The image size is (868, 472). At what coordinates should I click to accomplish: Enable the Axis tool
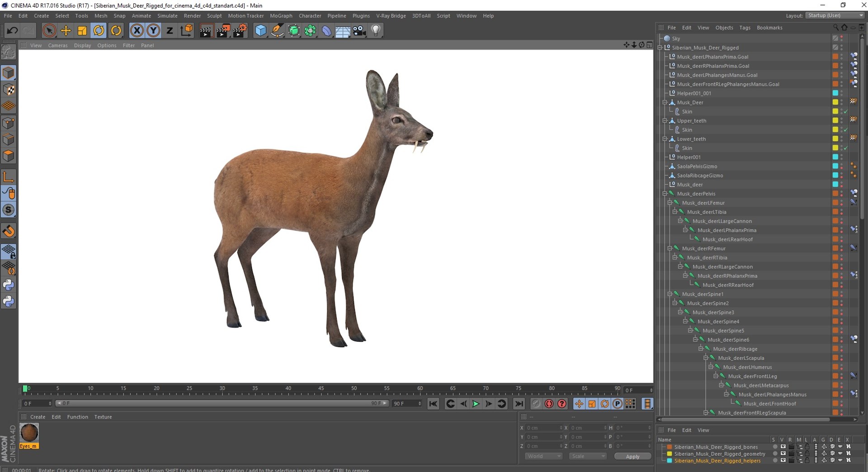pos(9,177)
